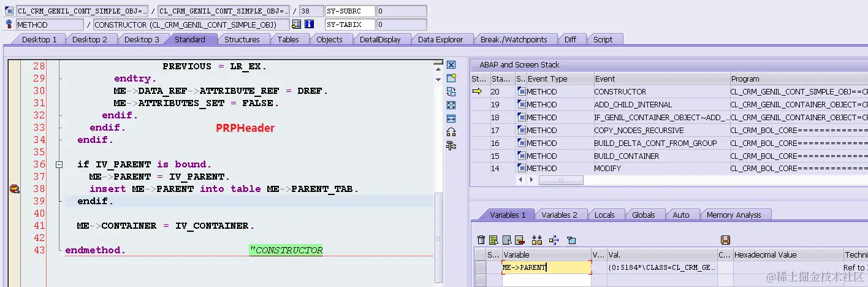The image size is (868, 287).
Task: Click the filter-shaped icon in Variables toolbar
Action: tap(571, 240)
